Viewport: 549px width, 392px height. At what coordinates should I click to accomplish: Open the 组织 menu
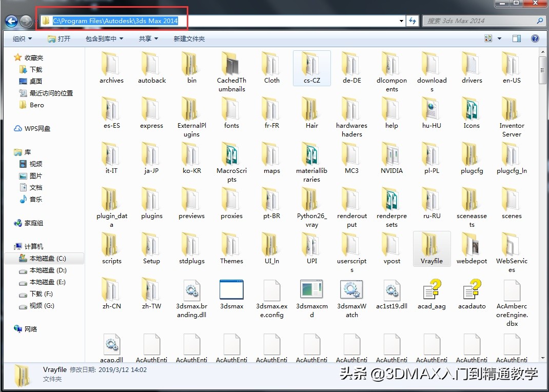(x=22, y=38)
